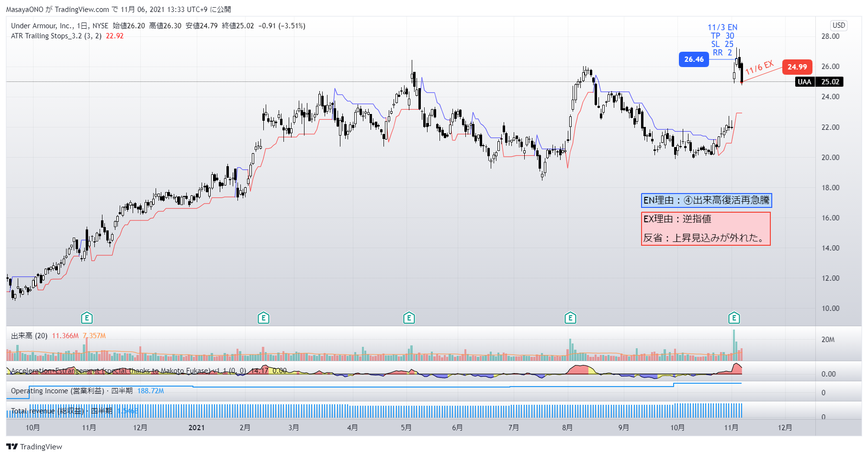Click the 20M volume axis label
This screenshot has height=457, width=868.
click(828, 340)
